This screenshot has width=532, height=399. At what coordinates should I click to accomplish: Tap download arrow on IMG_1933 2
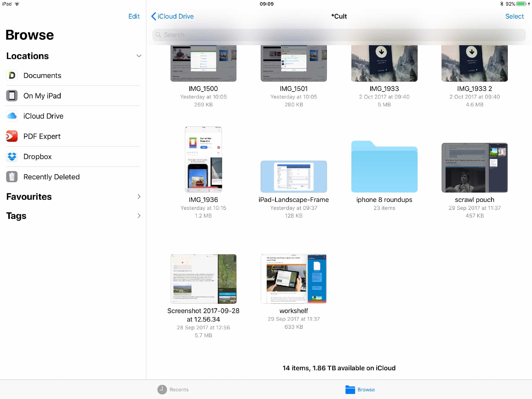click(x=472, y=52)
